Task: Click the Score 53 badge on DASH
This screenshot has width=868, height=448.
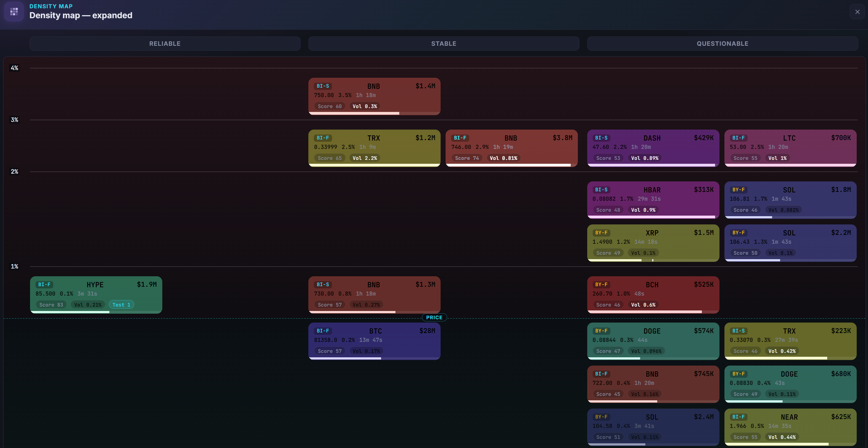Action: tap(608, 158)
